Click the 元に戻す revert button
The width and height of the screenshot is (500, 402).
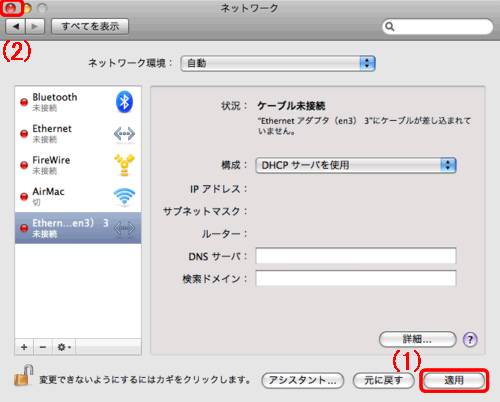(x=384, y=380)
